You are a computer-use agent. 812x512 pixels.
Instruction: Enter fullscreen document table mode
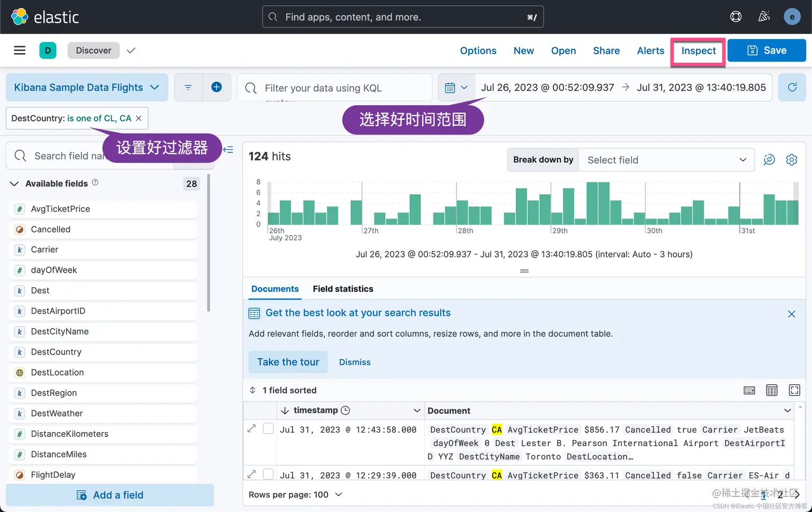[x=794, y=390]
